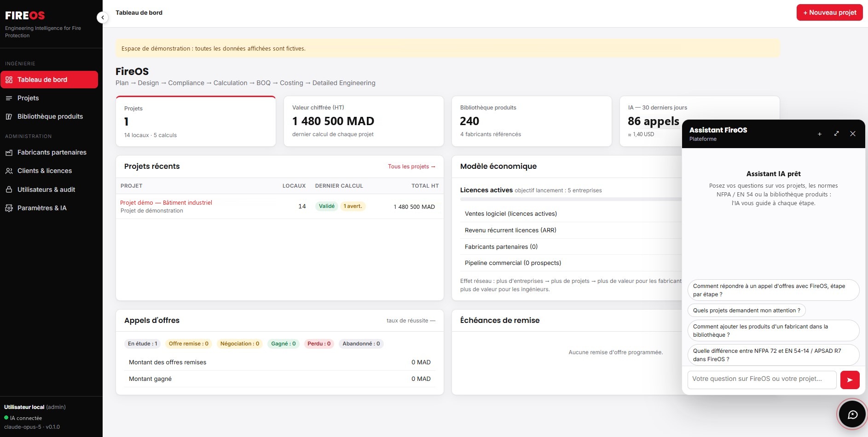Click the Valeur chiffrée 1 480 500 MAD card

pyautogui.click(x=364, y=121)
